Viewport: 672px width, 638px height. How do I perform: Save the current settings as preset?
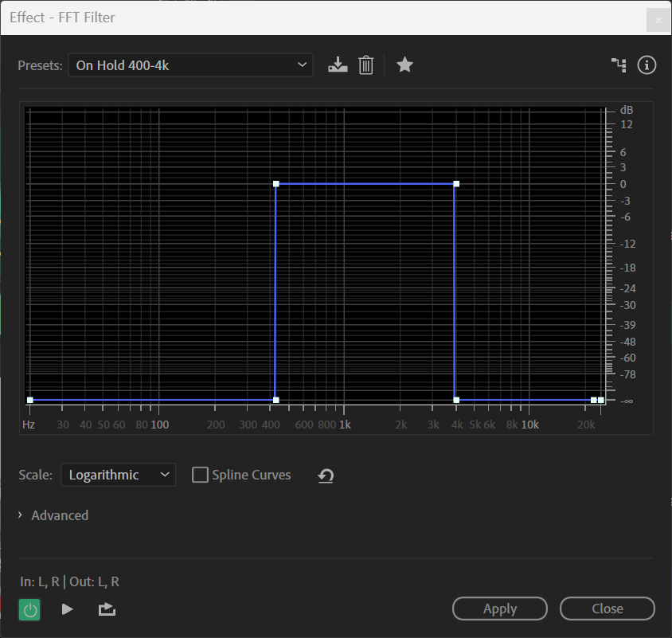coord(338,65)
